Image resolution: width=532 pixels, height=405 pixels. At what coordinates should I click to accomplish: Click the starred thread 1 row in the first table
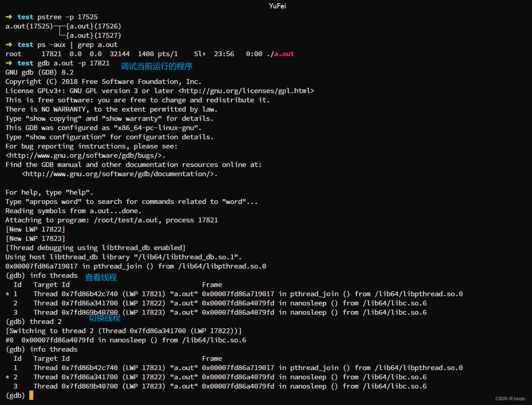[234, 294]
